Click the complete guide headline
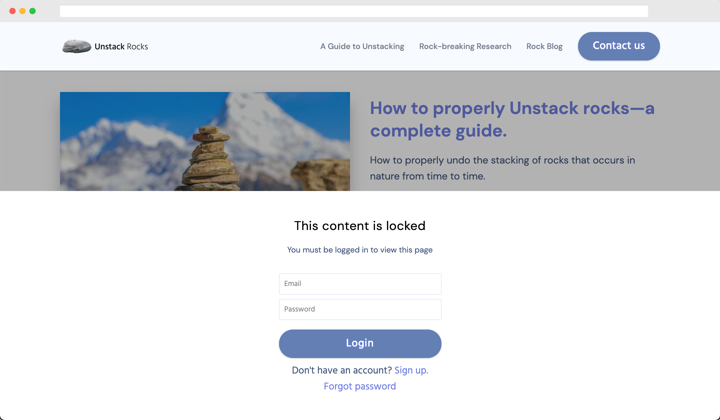 click(x=512, y=119)
